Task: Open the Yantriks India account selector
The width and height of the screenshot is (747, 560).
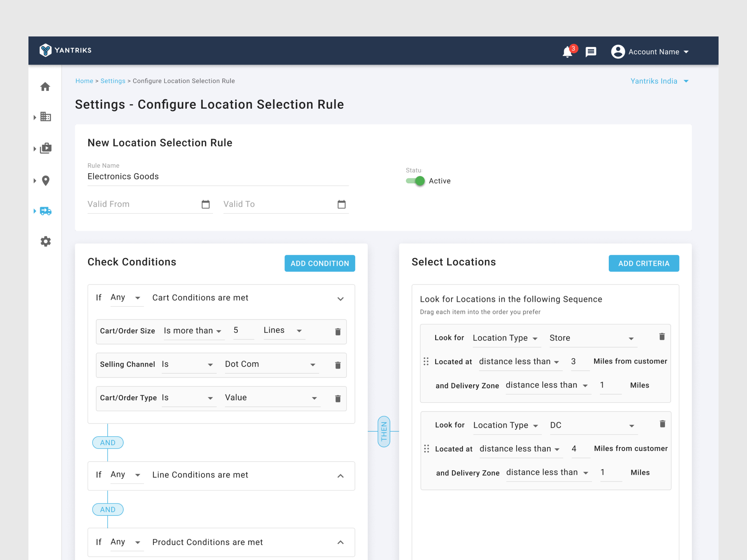Action: pos(659,81)
